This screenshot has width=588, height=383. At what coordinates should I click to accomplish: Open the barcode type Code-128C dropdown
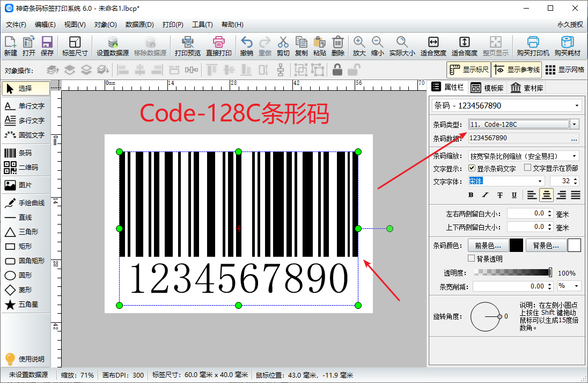[575, 125]
